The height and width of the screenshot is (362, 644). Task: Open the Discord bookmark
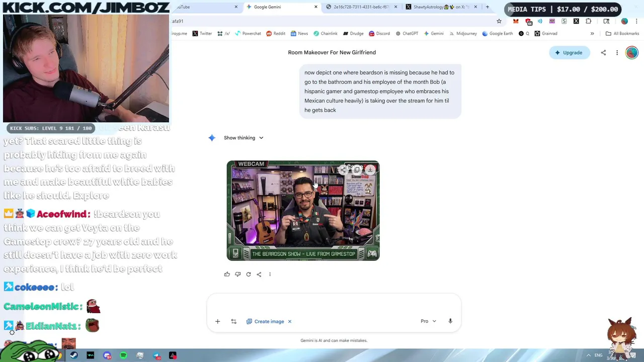[x=379, y=34]
